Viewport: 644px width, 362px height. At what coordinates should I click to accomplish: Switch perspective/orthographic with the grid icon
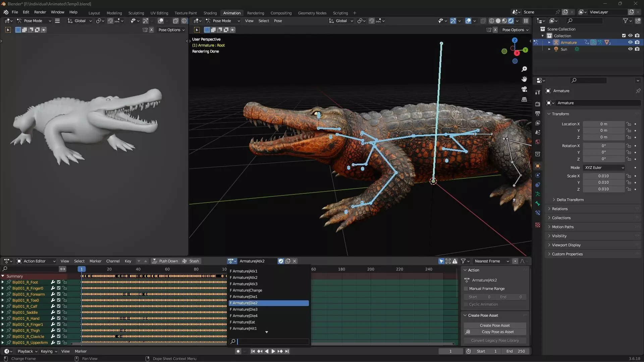click(524, 100)
